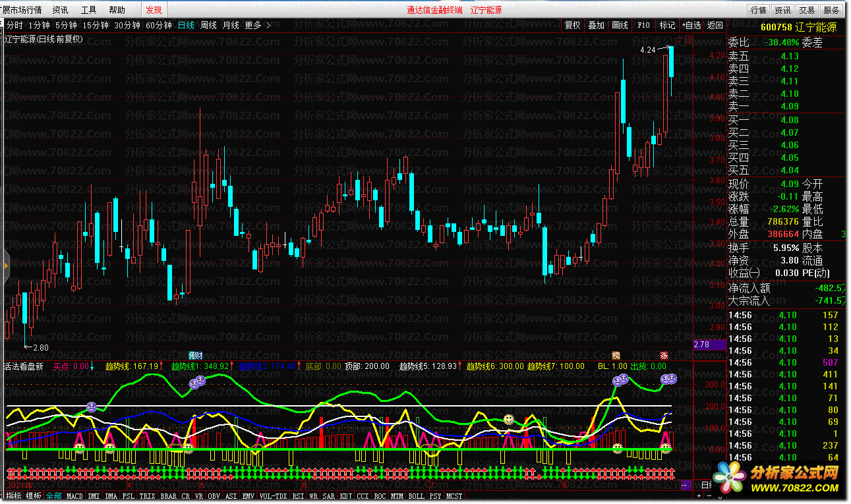Select the OBV indicator tab
The image size is (851, 504).
(214, 495)
